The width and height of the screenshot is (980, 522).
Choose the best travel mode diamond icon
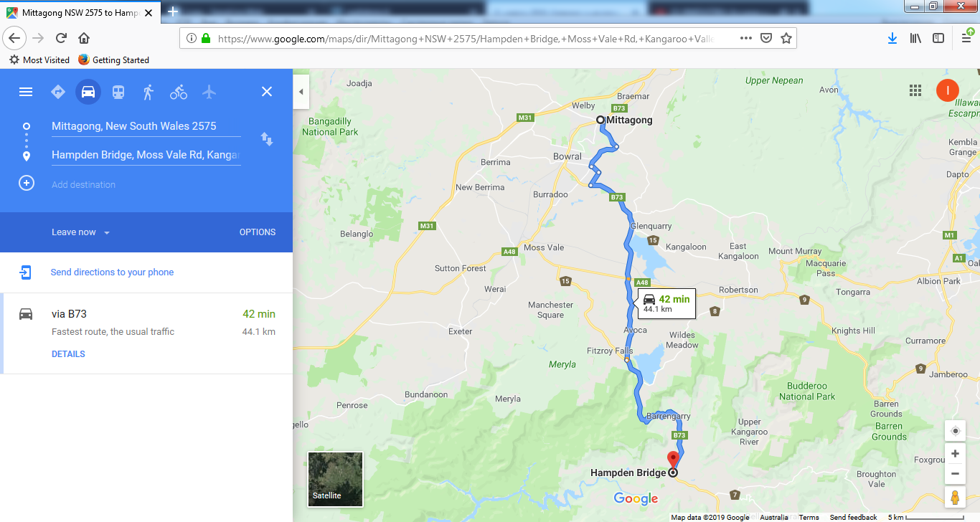(x=58, y=92)
